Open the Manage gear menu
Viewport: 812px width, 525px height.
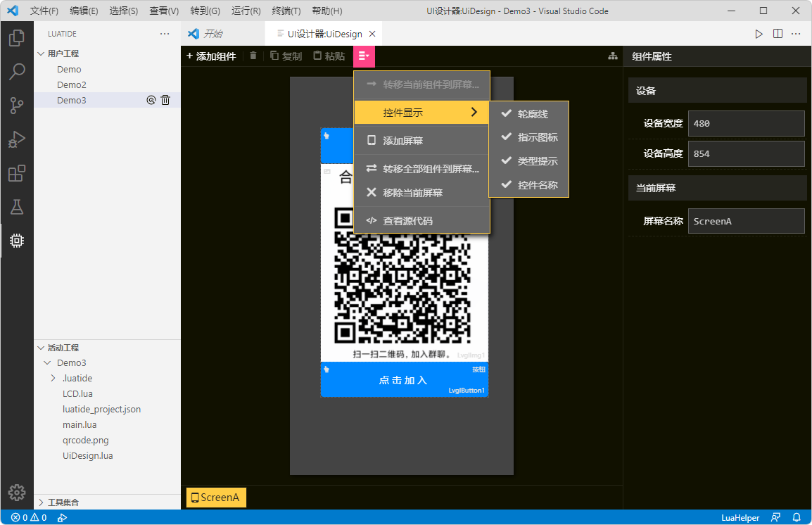(x=17, y=493)
